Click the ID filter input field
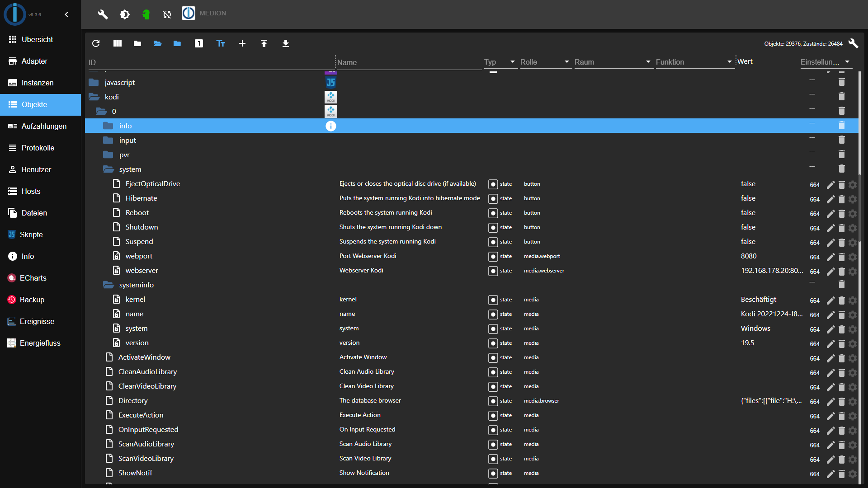Screen dimensions: 868x488 click(x=211, y=62)
